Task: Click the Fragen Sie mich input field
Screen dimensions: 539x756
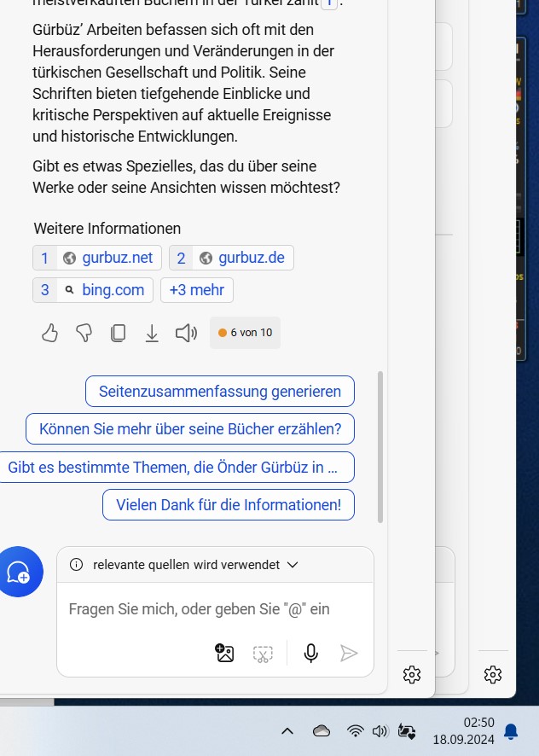Action: [215, 609]
